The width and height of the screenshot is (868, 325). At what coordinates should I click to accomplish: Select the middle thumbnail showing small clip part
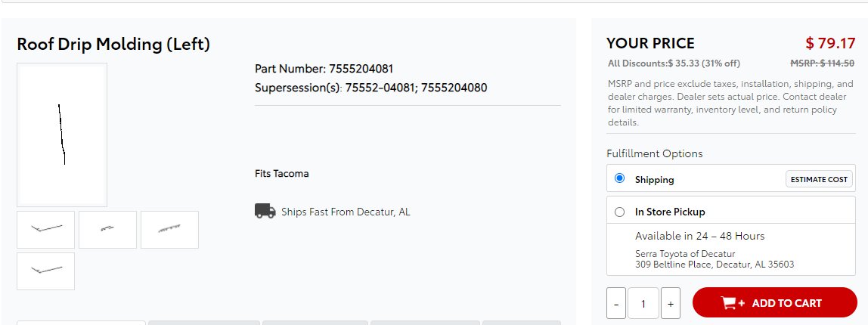[x=107, y=229]
